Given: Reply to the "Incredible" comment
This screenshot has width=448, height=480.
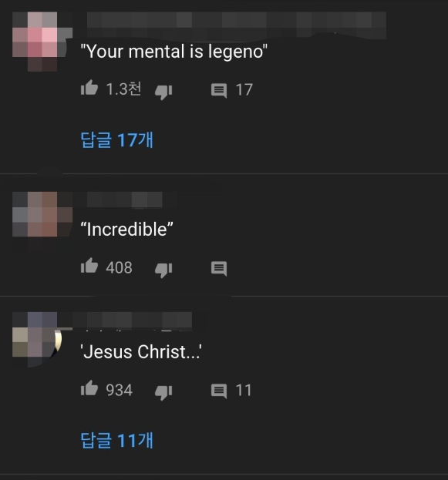Looking at the screenshot, I should pyautogui.click(x=219, y=269).
